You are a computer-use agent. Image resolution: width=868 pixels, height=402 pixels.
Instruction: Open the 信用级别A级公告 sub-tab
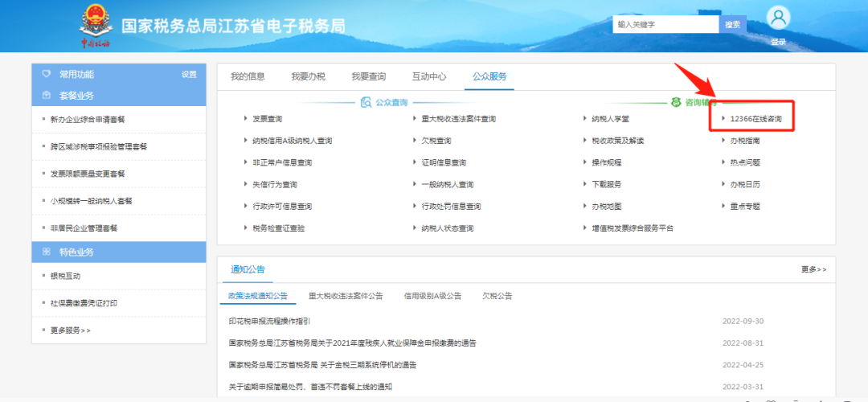coord(432,296)
